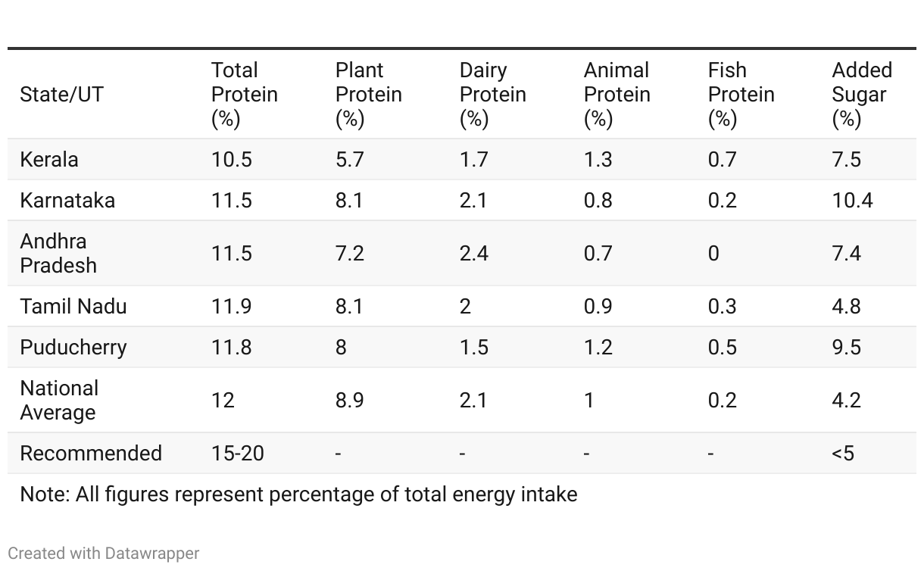Click the Tamil Nadu row label

73,307
